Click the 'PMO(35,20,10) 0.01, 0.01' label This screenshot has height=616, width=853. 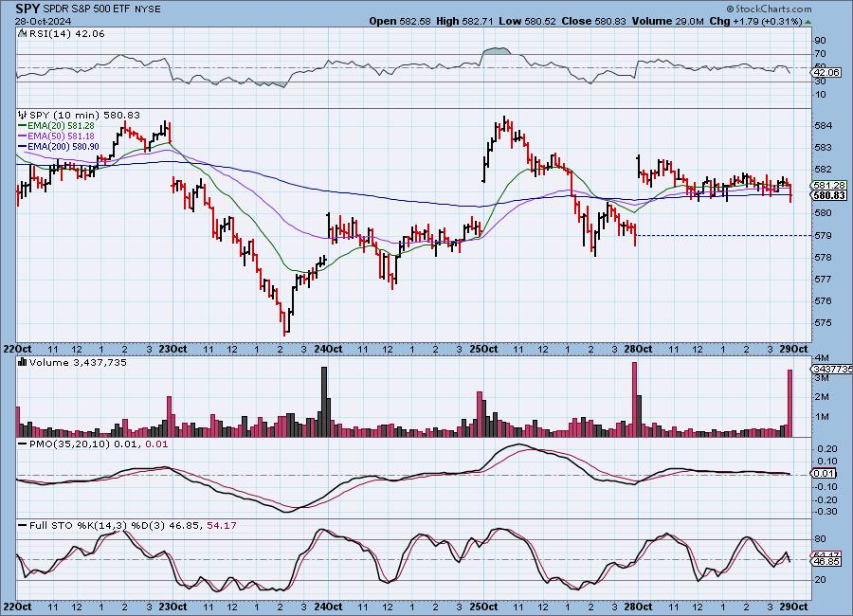click(99, 444)
